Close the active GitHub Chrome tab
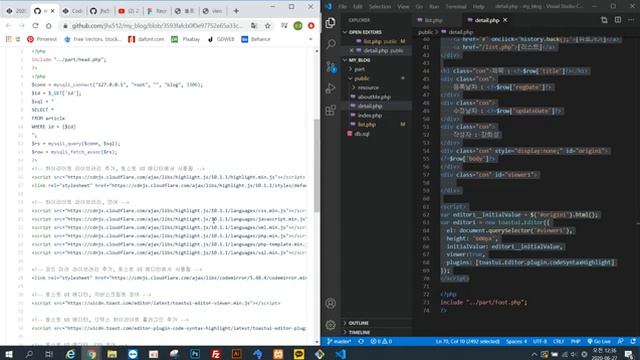 point(52,11)
